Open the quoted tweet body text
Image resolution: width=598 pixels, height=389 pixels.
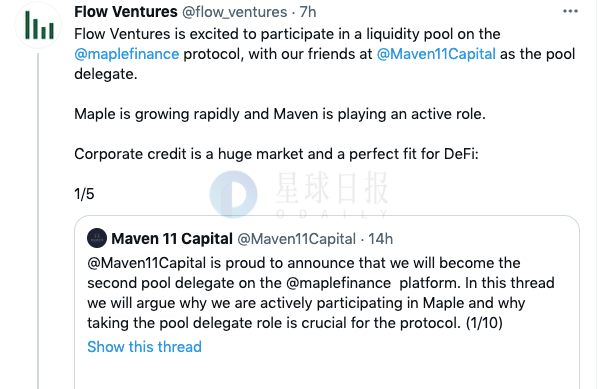point(321,293)
